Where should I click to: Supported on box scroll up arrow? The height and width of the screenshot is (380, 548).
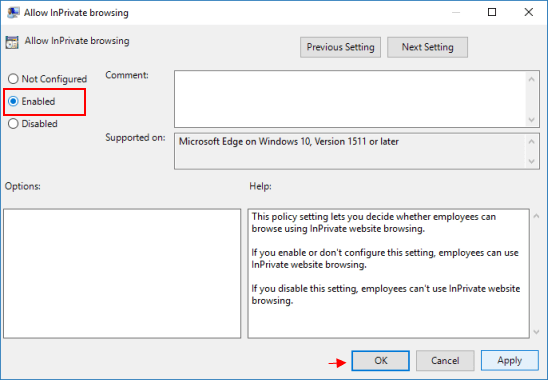pos(532,142)
